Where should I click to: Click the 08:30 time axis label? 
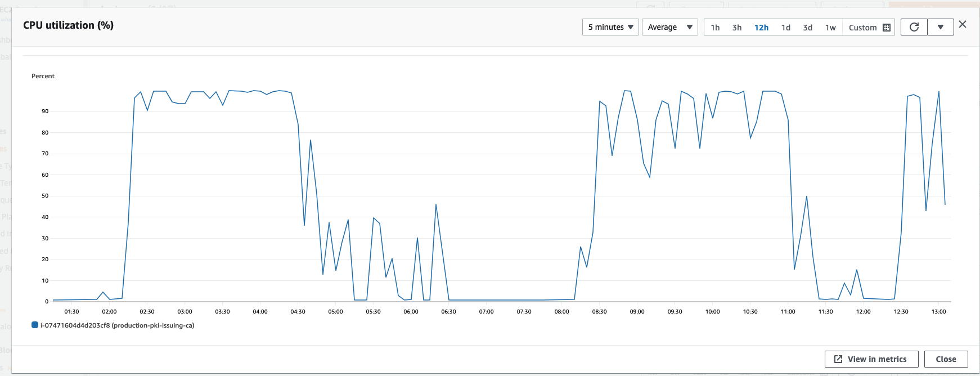pyautogui.click(x=599, y=311)
